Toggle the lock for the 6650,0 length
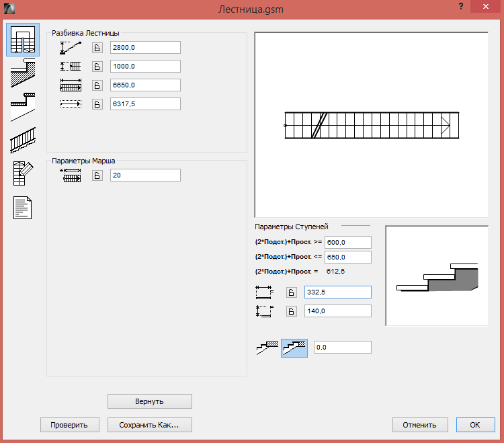This screenshot has height=443, width=504. pyautogui.click(x=97, y=85)
